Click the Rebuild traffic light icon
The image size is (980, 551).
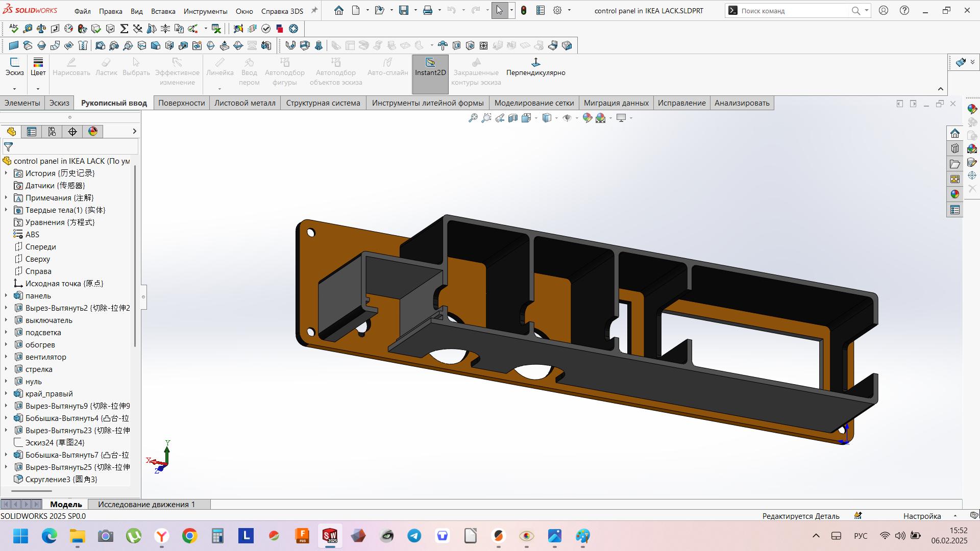pos(524,10)
